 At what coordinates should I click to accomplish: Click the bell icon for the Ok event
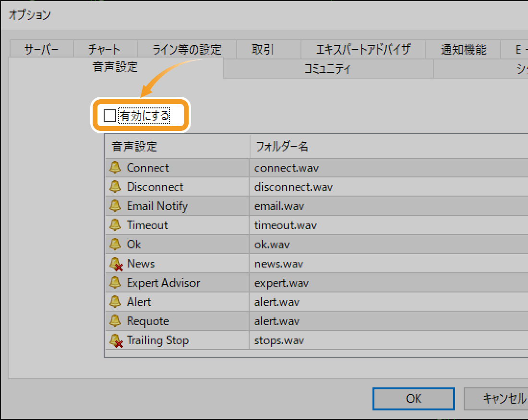(115, 244)
